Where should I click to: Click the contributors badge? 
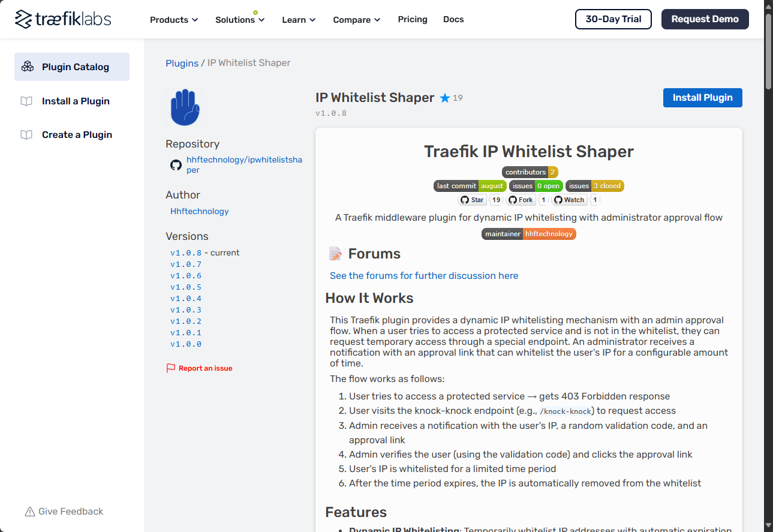(x=530, y=172)
